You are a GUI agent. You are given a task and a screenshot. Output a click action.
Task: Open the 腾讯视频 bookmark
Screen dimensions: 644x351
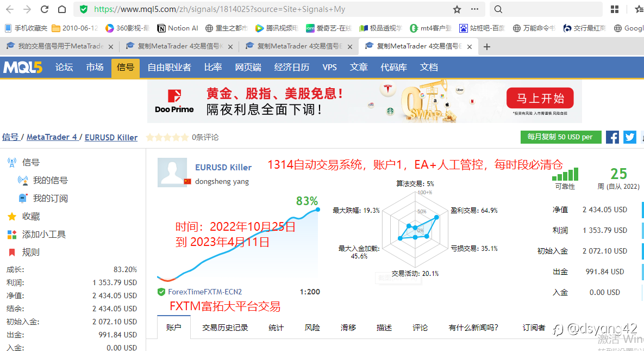(277, 28)
